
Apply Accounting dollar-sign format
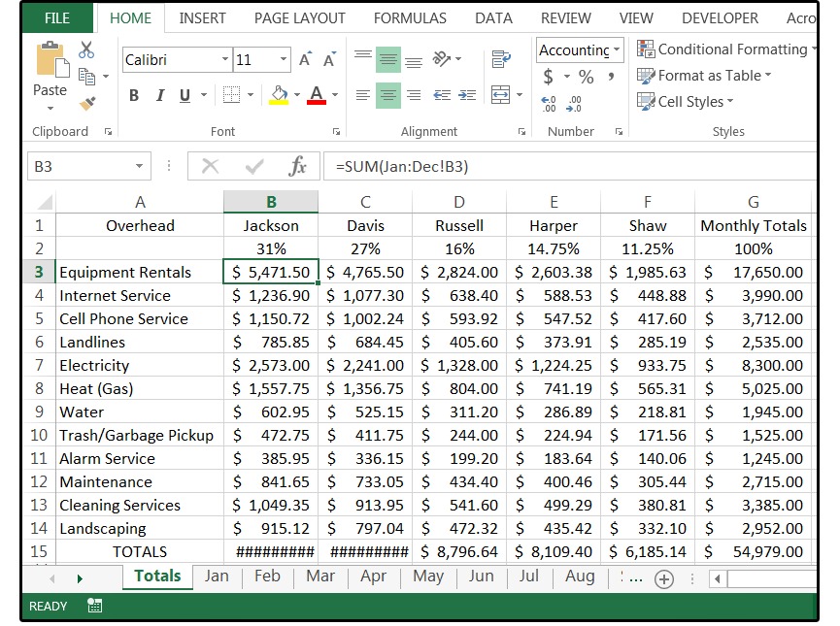tap(548, 77)
